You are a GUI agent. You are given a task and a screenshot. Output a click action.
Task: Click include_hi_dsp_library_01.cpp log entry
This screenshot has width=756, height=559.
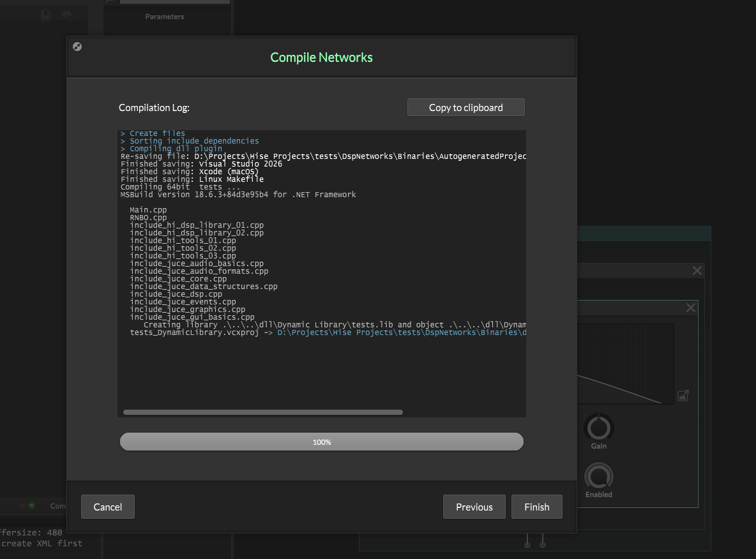click(197, 225)
